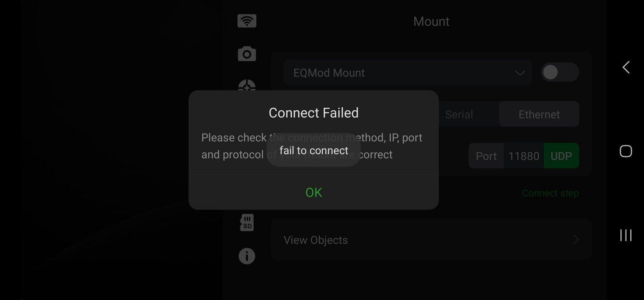The height and width of the screenshot is (300, 644).
Task: Enable the EQMod Mount connection toggle
Action: click(x=560, y=72)
